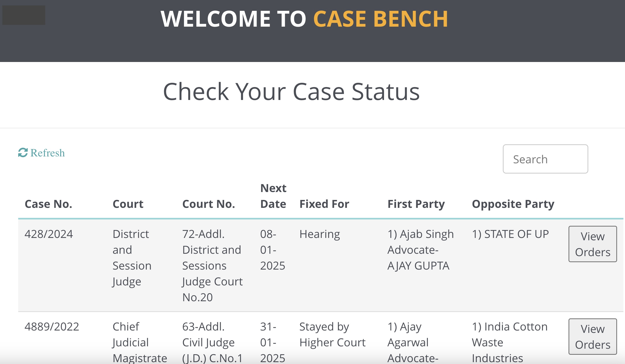Image resolution: width=625 pixels, height=364 pixels.
Task: Click the Refresh link text
Action: pyautogui.click(x=48, y=153)
